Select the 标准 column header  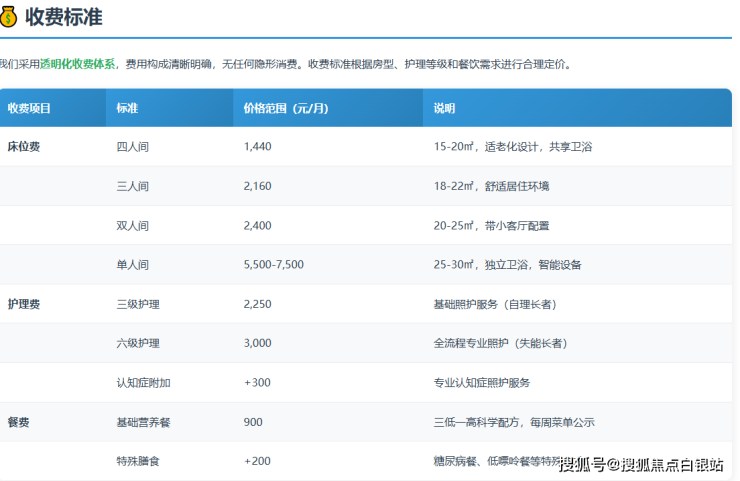[x=127, y=108]
